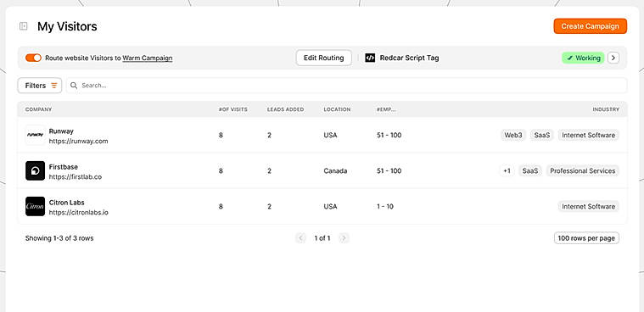This screenshot has width=644, height=312.
Task: Click the Firstbase company logo
Action: [36, 170]
